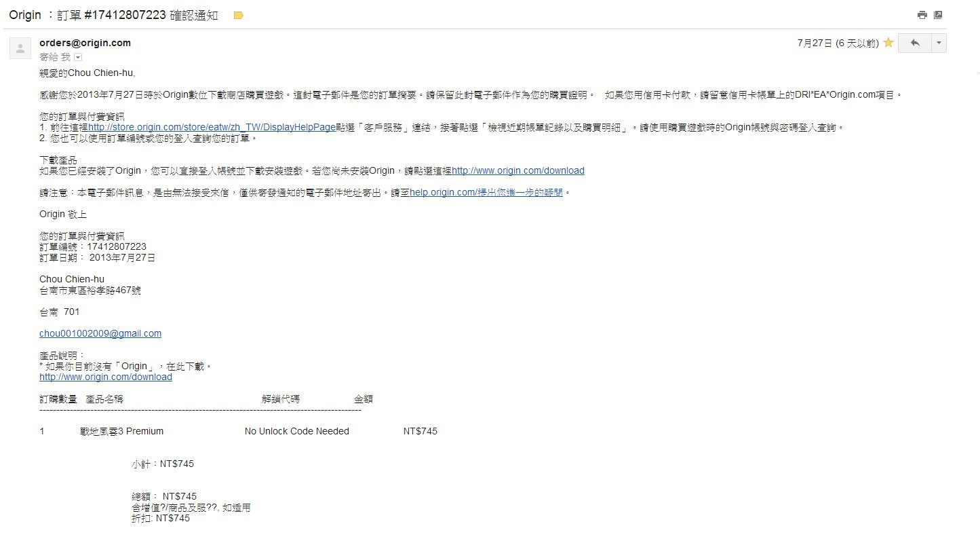Follow the help.origin.com link

486,192
